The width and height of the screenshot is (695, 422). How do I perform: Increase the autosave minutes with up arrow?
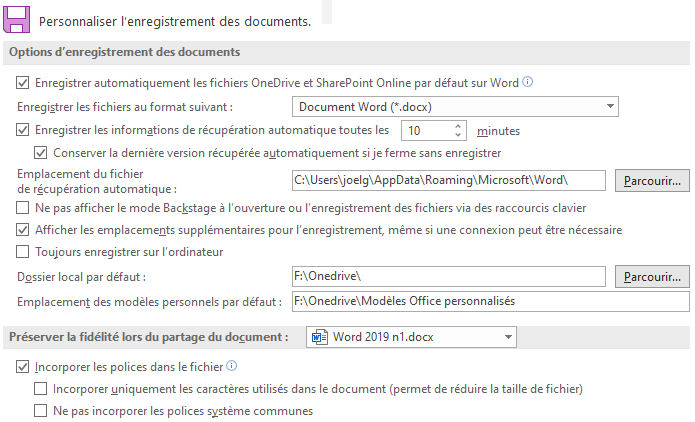pyautogui.click(x=458, y=126)
